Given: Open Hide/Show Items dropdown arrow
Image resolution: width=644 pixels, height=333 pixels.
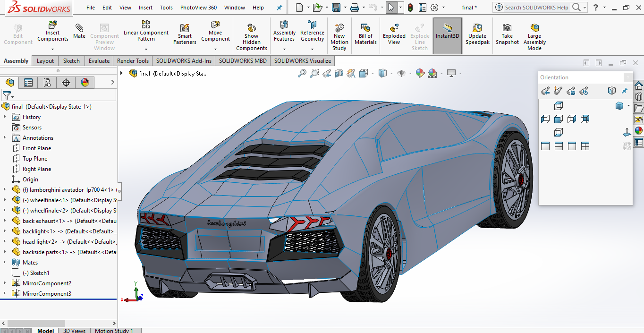Looking at the screenshot, I should [410, 73].
